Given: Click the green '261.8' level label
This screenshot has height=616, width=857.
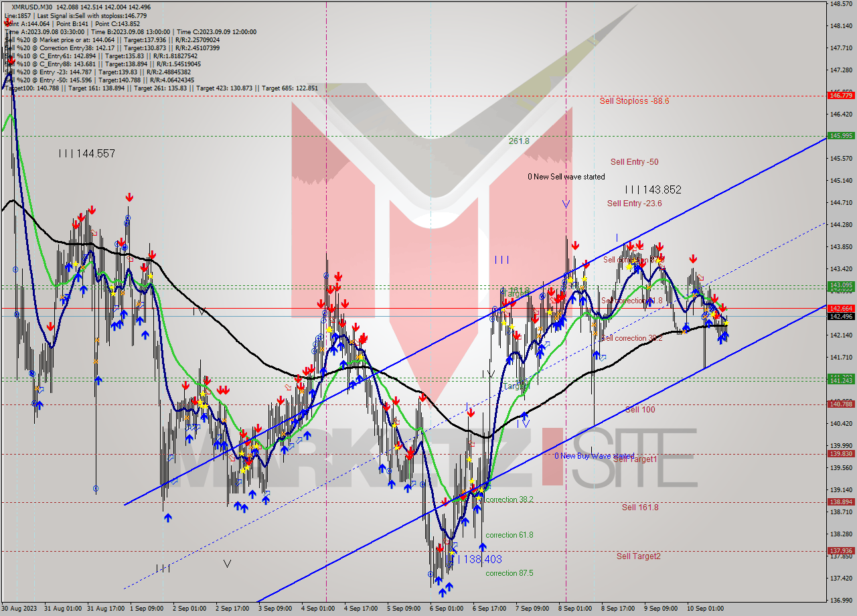Looking at the screenshot, I should [x=519, y=141].
